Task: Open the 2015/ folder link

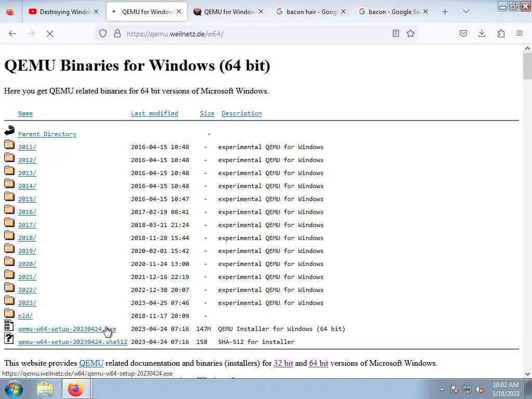Action: click(27, 199)
